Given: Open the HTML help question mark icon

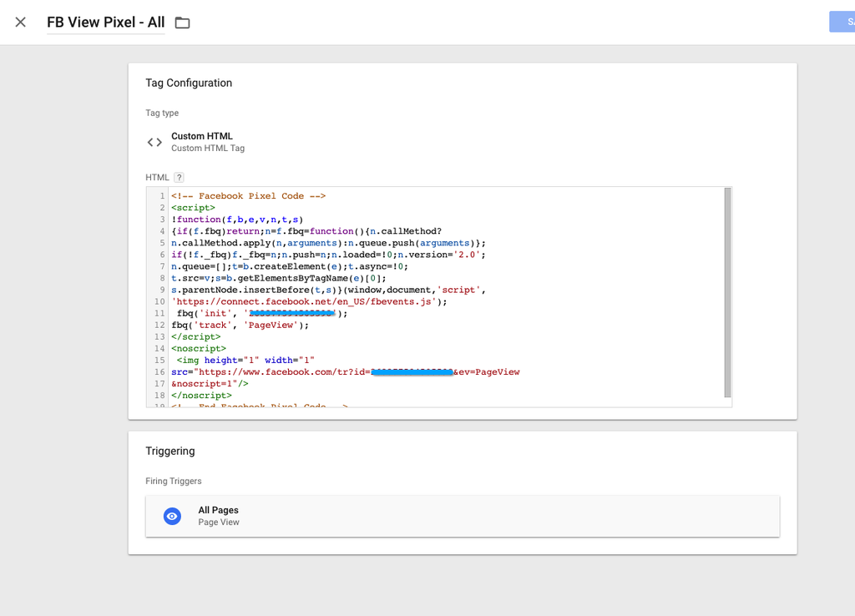Looking at the screenshot, I should [x=179, y=177].
